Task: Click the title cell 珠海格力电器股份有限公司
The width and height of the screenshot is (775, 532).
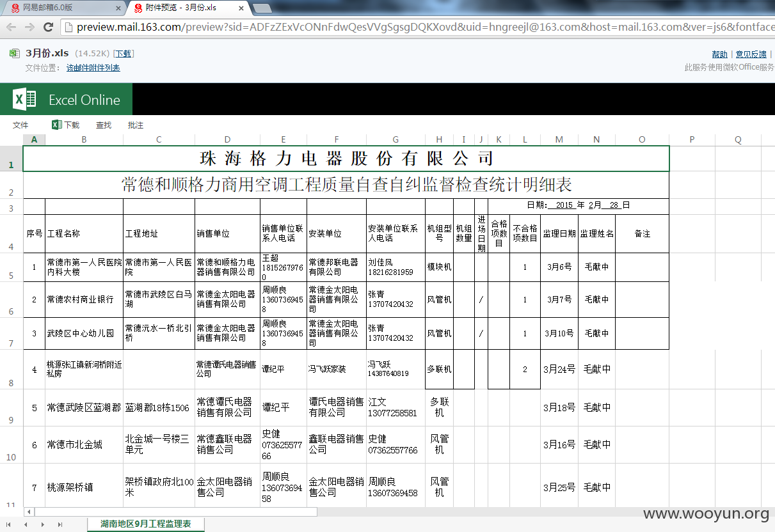Action: point(346,159)
